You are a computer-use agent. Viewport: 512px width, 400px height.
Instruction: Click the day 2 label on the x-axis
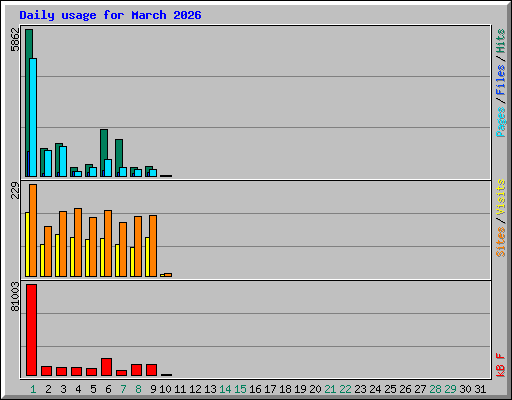[48, 389]
